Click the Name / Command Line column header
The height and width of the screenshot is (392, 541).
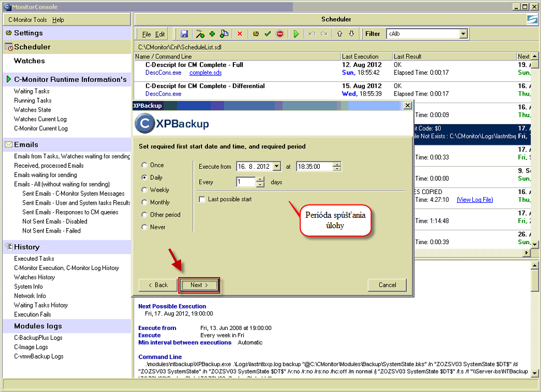coord(237,56)
